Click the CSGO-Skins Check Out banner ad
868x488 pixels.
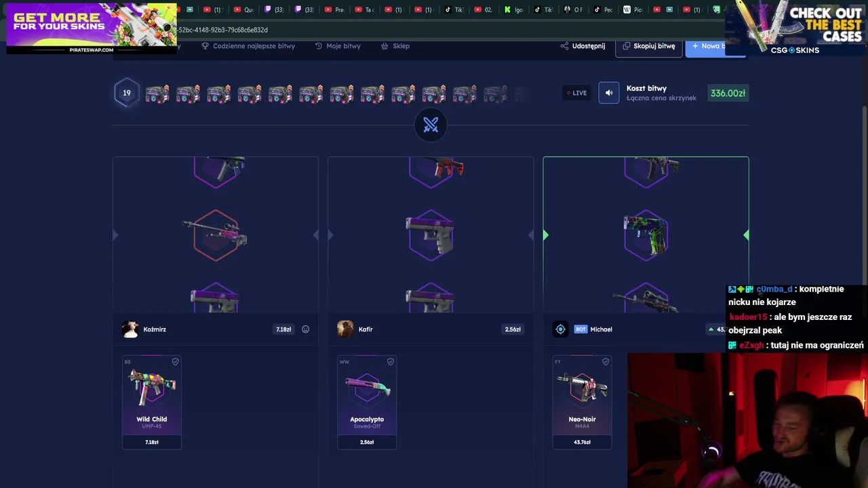coord(796,28)
